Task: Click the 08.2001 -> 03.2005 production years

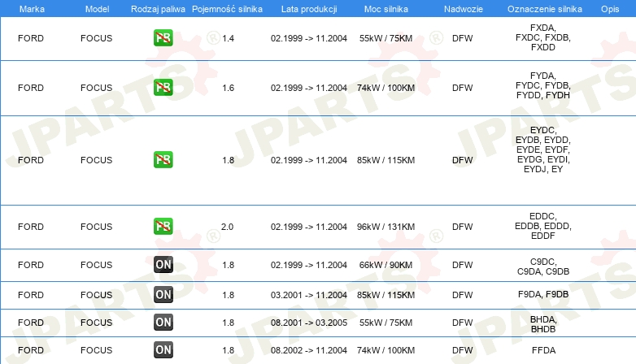Action: (309, 323)
